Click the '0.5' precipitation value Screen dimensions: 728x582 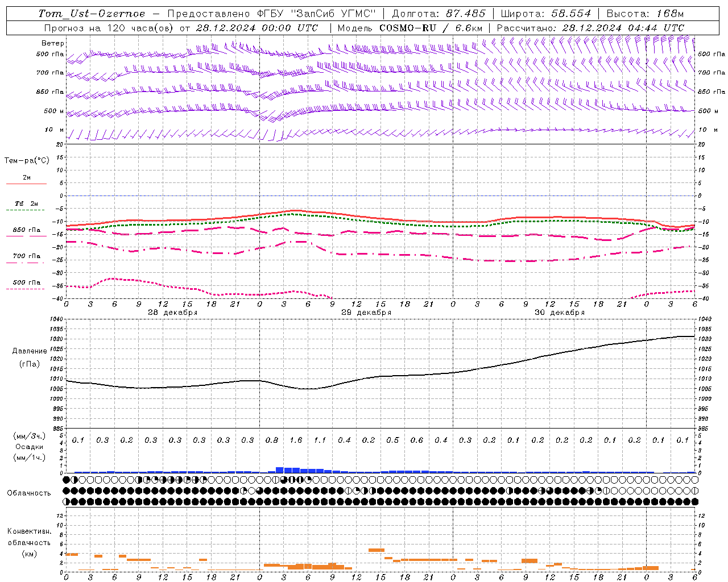tap(392, 440)
